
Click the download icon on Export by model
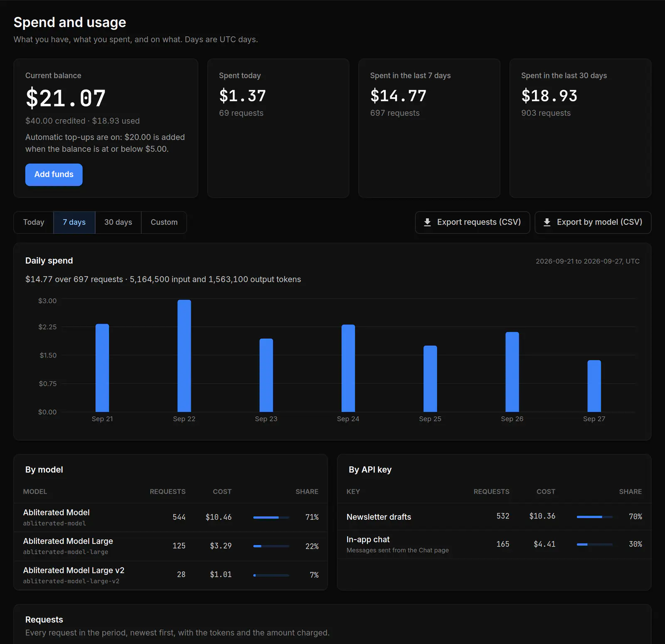click(547, 222)
